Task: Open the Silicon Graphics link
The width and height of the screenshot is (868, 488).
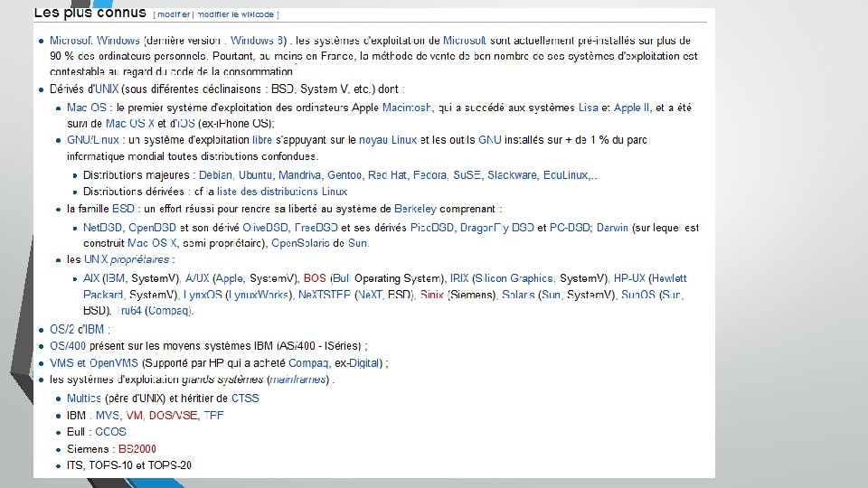Action: click(514, 278)
